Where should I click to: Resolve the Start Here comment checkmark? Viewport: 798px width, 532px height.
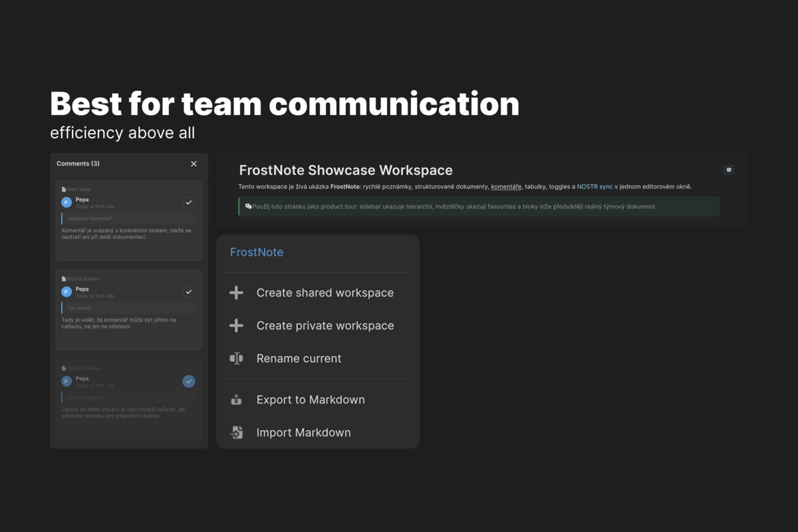coord(189,202)
